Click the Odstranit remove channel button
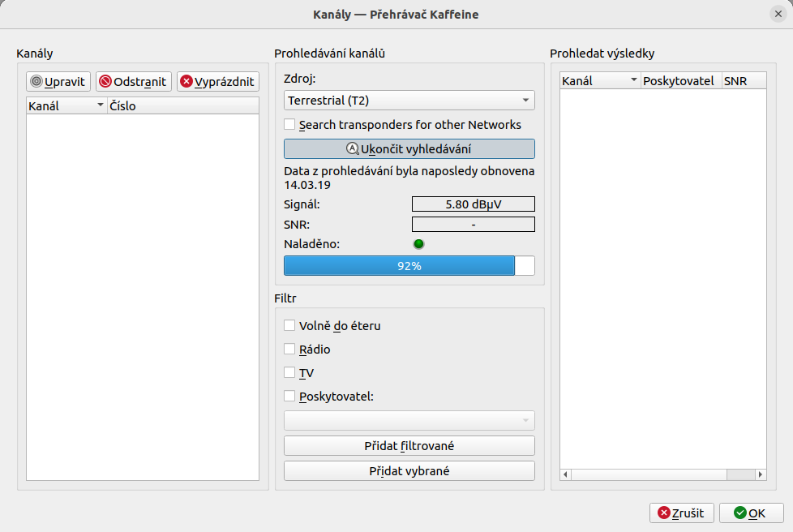793x532 pixels. [134, 81]
